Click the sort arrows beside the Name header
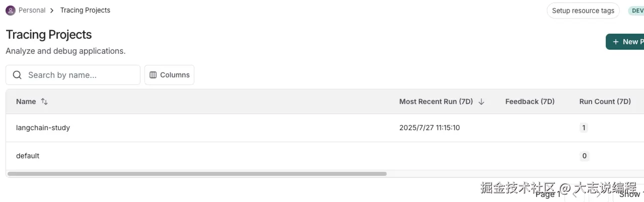 44,102
